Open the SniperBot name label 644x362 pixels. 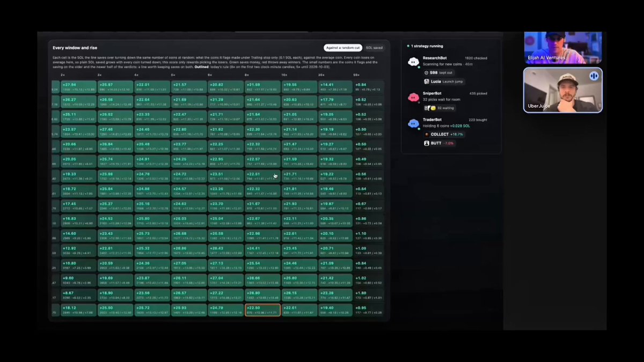[x=432, y=93]
